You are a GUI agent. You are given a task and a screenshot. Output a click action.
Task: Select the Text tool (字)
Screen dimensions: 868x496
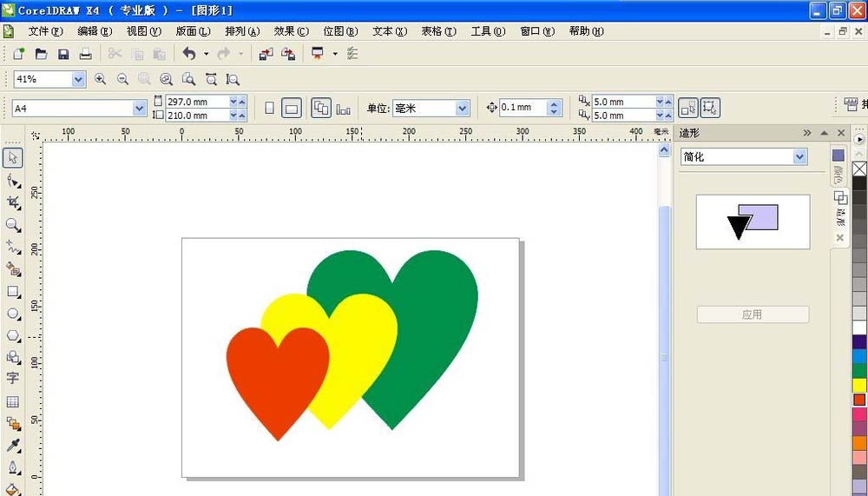(13, 379)
